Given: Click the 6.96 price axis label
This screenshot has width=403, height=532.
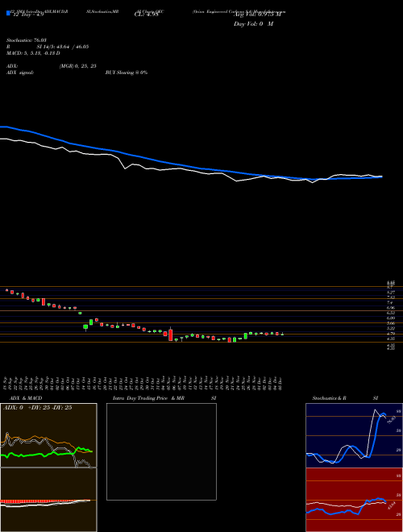Looking at the screenshot, I should [x=390, y=307].
